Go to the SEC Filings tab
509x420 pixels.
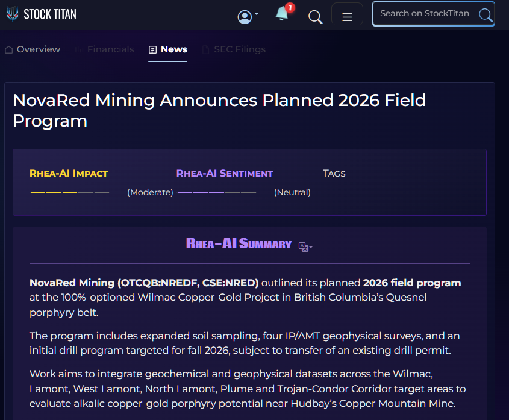(234, 49)
